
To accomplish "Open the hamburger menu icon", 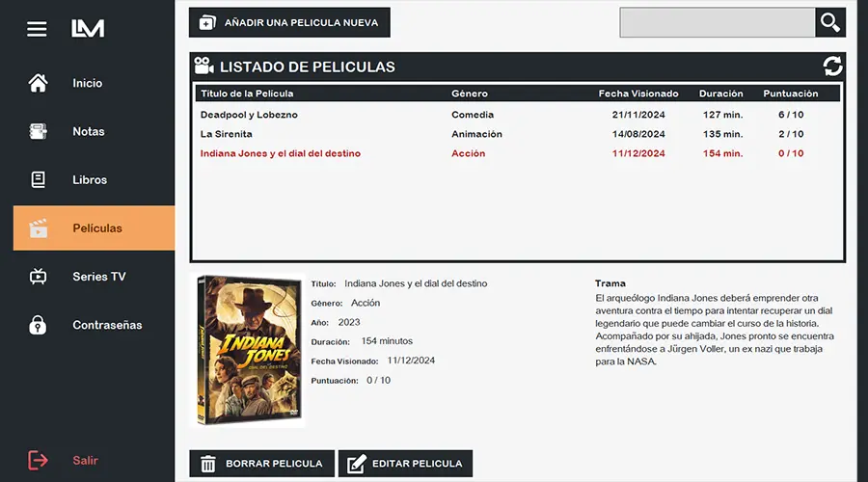I will click(x=37, y=29).
